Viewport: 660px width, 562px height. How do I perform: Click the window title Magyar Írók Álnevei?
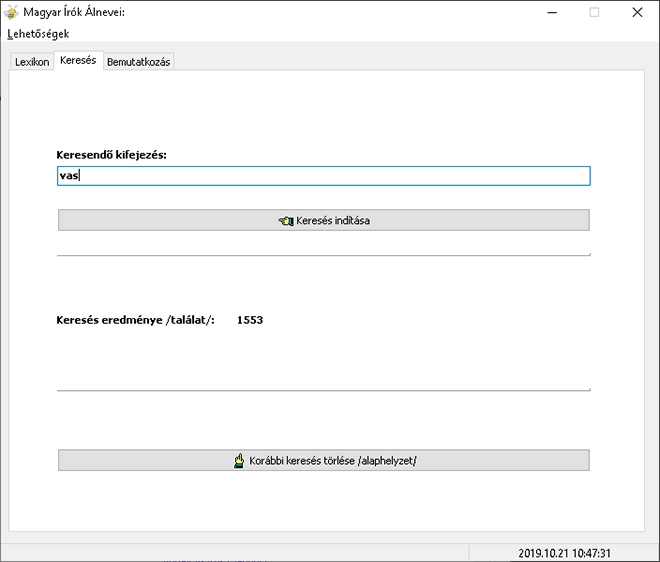(x=74, y=12)
